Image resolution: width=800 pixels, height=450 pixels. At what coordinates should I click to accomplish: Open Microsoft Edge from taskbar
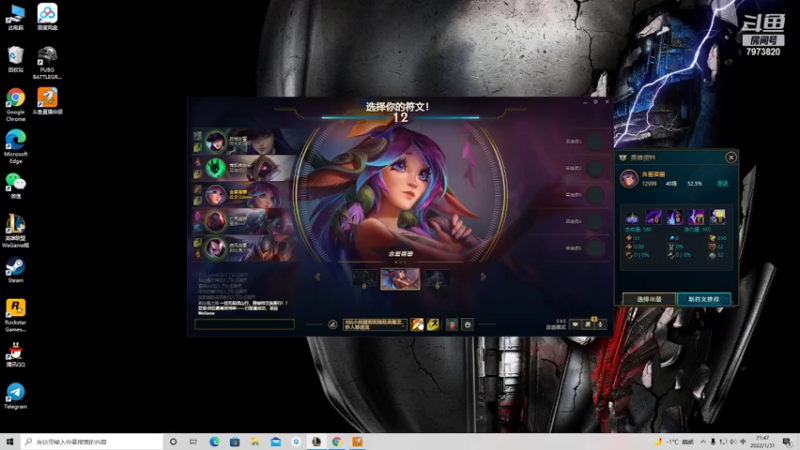click(214, 442)
